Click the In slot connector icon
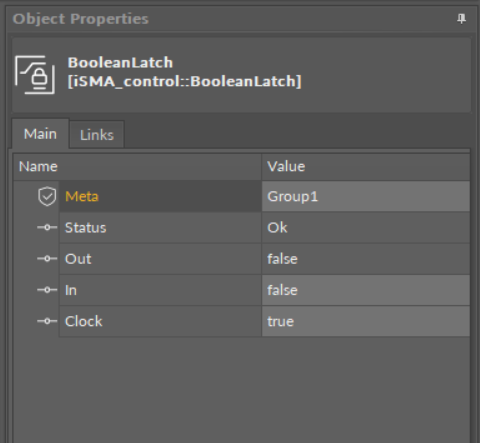This screenshot has width=480, height=443. point(47,290)
